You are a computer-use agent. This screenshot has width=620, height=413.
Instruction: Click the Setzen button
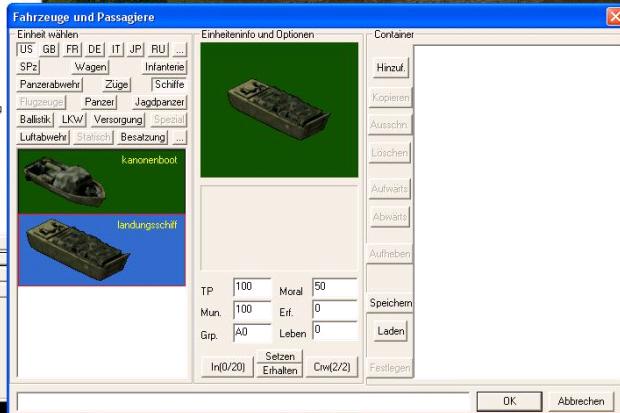[280, 356]
